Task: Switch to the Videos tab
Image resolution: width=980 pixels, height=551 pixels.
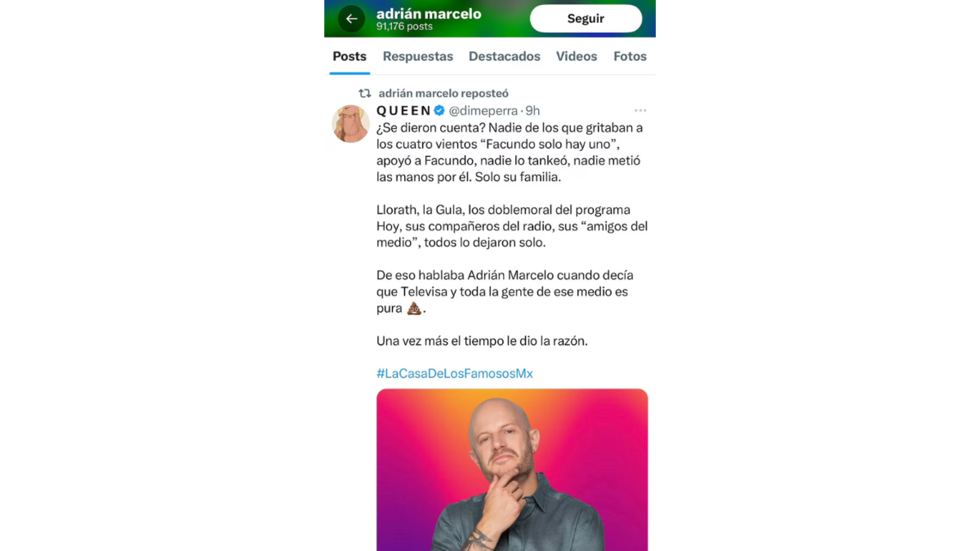Action: click(x=577, y=56)
